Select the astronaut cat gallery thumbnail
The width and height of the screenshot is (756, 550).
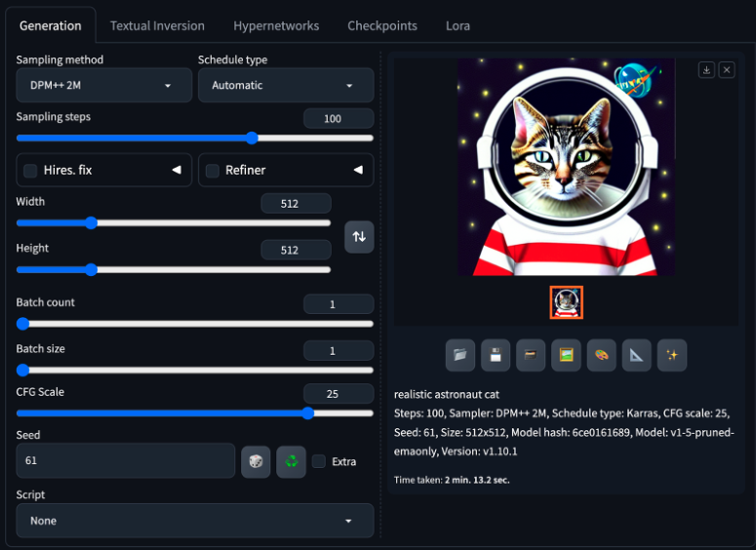pos(566,302)
